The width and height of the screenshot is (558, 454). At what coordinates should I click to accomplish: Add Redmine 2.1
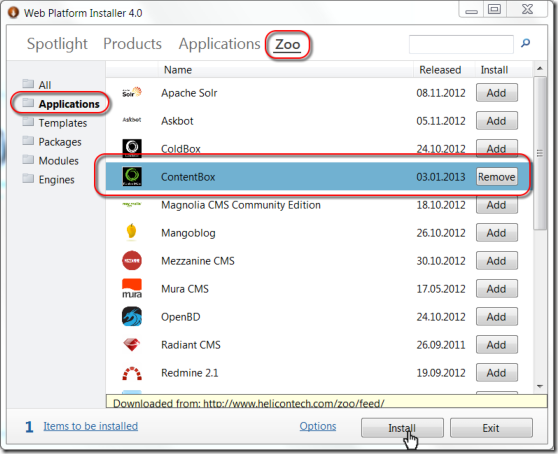[496, 373]
